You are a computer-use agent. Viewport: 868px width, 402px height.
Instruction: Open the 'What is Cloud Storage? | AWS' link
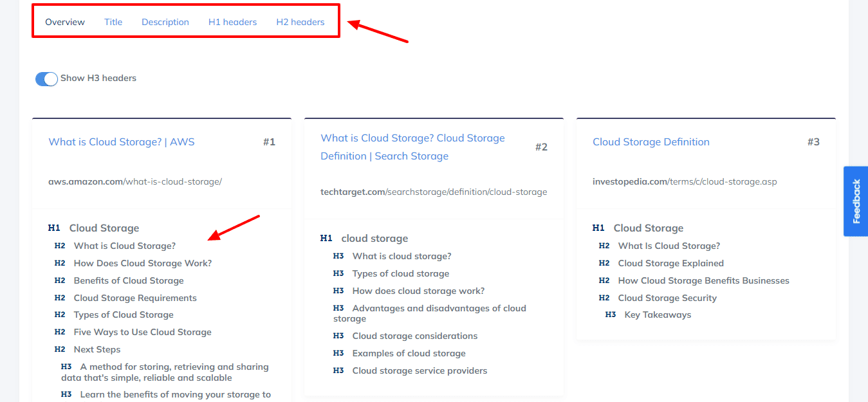tap(122, 142)
